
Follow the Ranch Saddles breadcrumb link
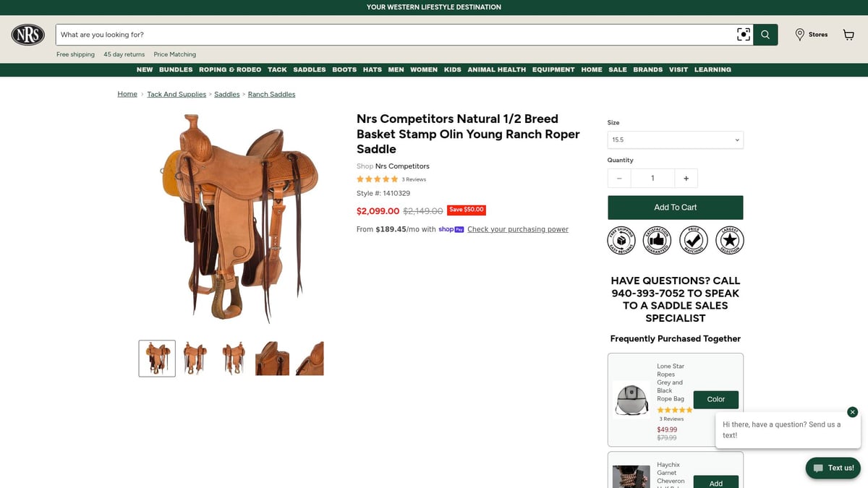click(x=271, y=94)
